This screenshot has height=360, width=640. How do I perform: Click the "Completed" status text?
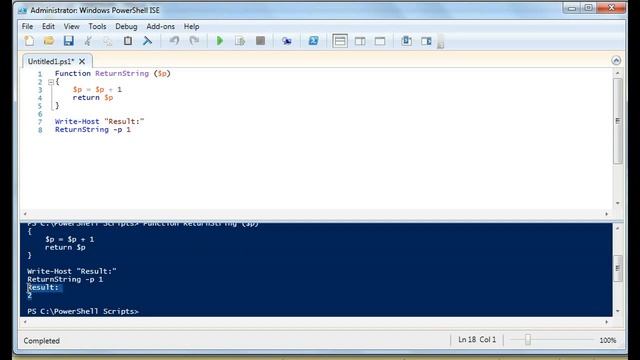tap(42, 340)
